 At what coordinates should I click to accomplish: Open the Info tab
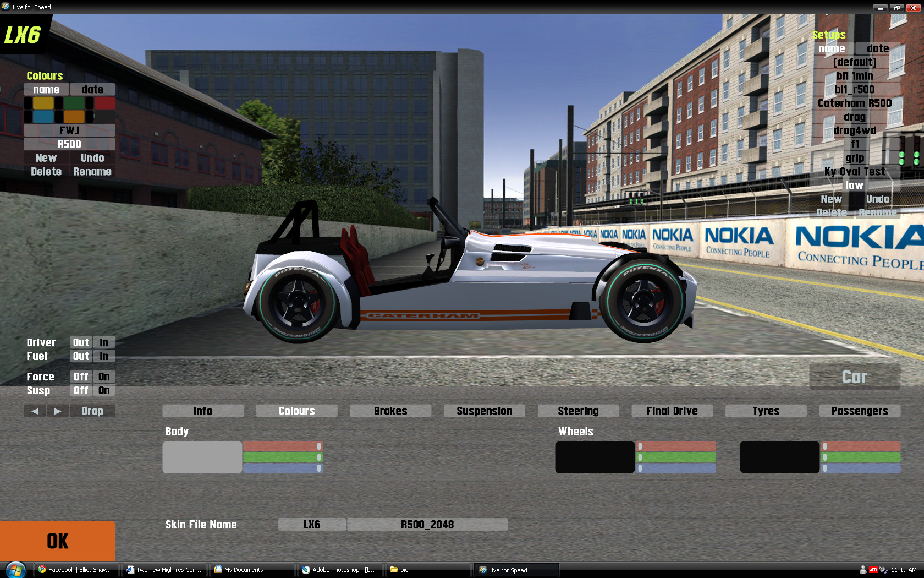tap(203, 411)
